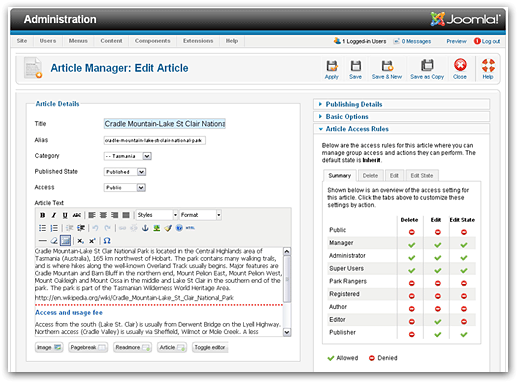Click 'Access and usage fee' heading text
Viewport: 518px width, 385px height.
click(69, 313)
